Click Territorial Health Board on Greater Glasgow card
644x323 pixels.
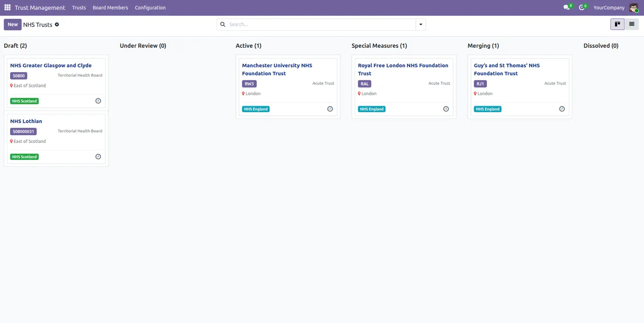80,75
